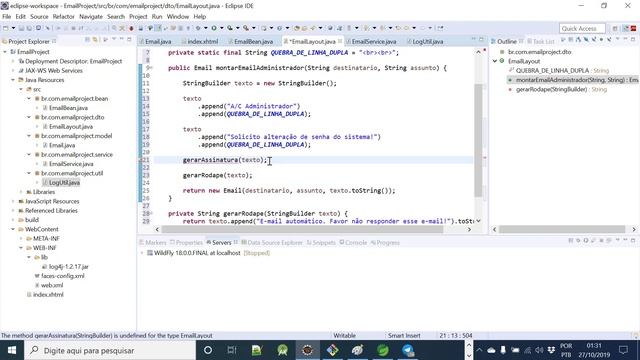Open the Source menu
Image resolution: width=640 pixels, height=360 pixels.
(39, 17)
